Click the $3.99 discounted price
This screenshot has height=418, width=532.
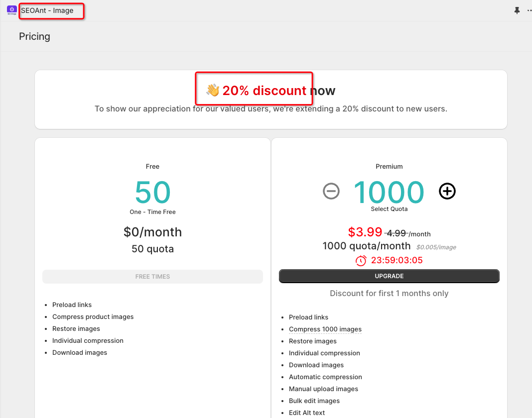365,232
